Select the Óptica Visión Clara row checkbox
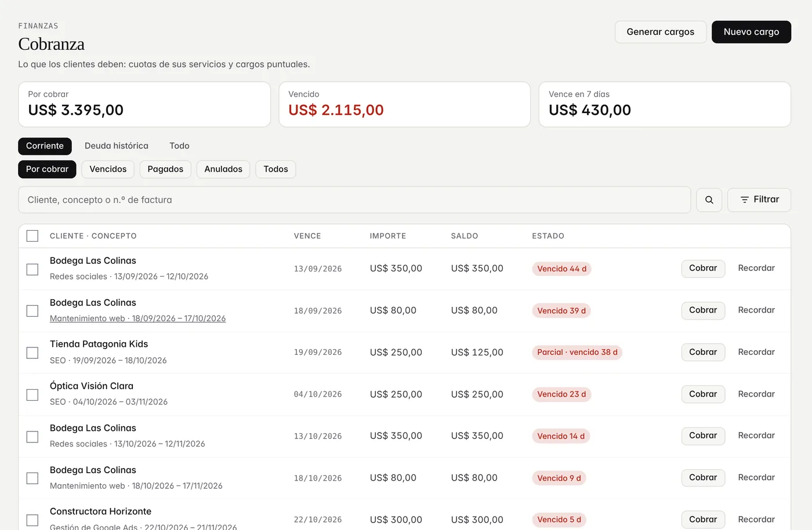 [x=32, y=394]
